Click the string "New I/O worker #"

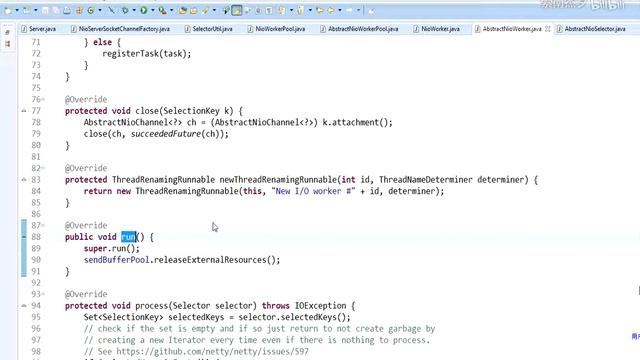pyautogui.click(x=313, y=191)
